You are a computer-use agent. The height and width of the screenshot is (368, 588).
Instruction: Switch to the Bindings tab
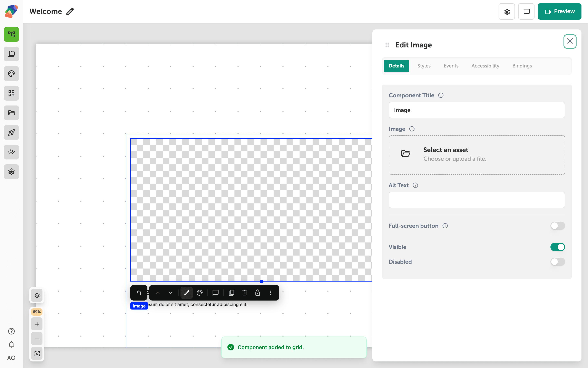point(522,66)
